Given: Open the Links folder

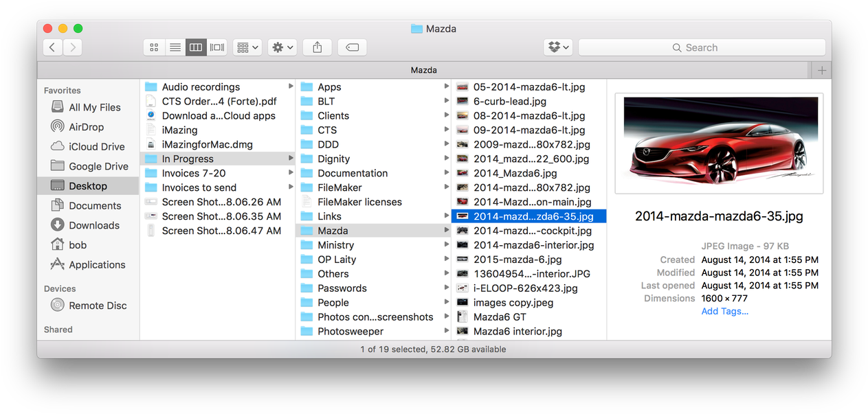Looking at the screenshot, I should pyautogui.click(x=373, y=216).
